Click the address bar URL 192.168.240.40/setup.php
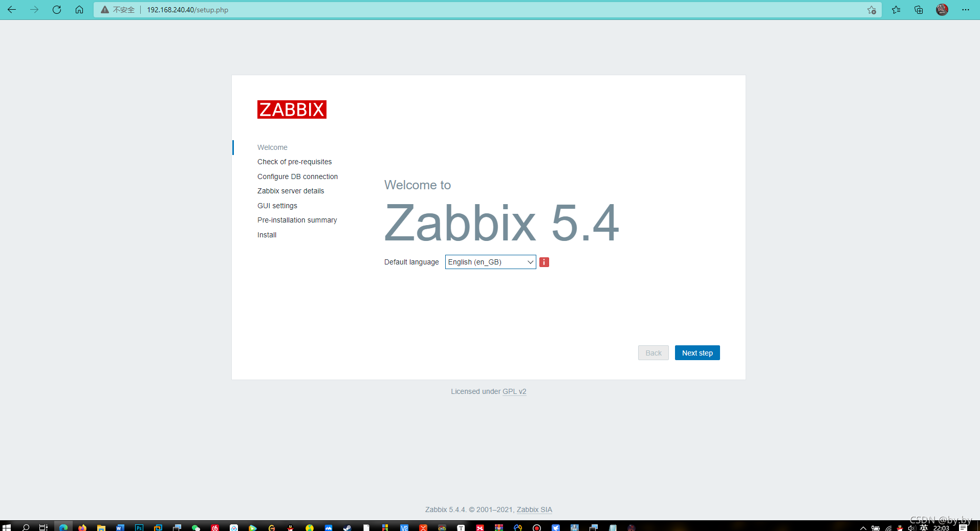This screenshot has width=980, height=531. click(x=187, y=10)
